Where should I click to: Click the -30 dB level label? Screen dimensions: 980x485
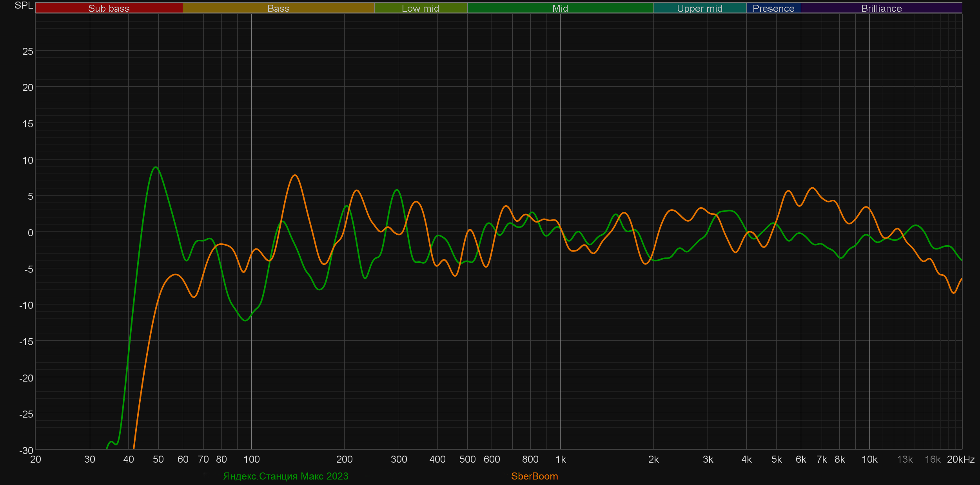[x=26, y=451]
